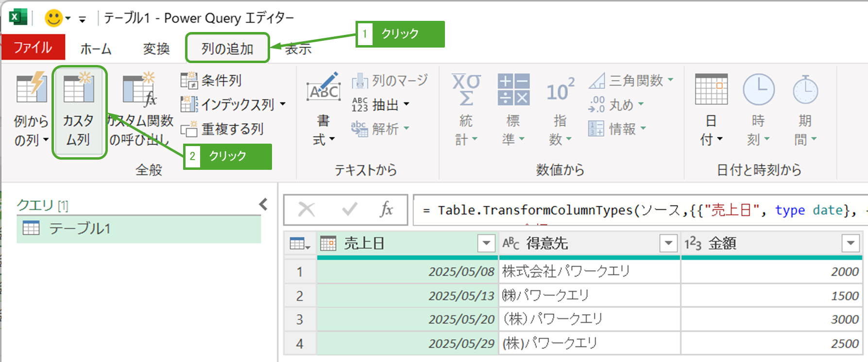
Task: Click the 例からの列 icon
Action: [x=31, y=88]
